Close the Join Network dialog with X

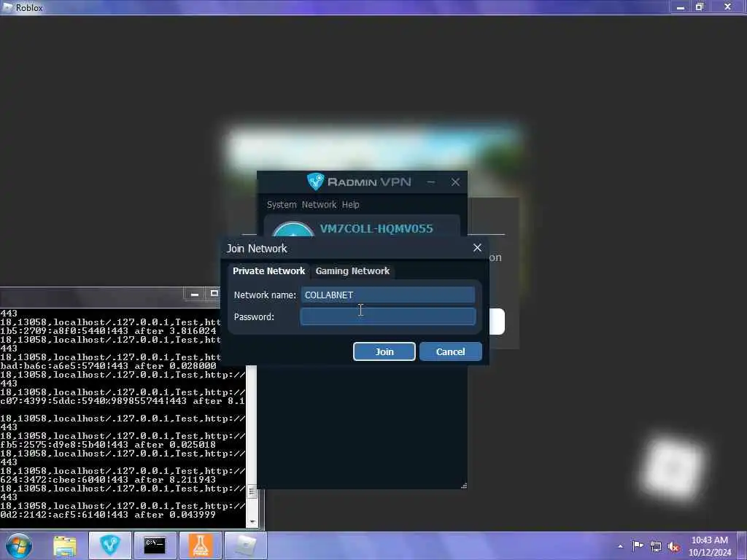click(477, 248)
